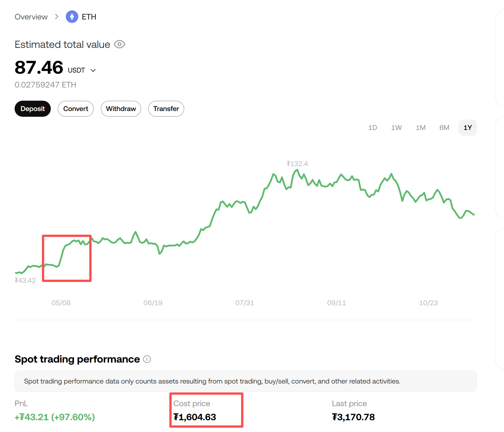Click the Spot trading performance info icon

click(147, 359)
